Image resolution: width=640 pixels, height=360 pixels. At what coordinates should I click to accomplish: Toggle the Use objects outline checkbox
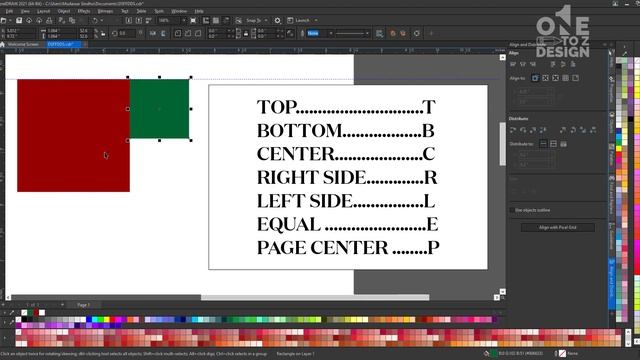click(512, 210)
